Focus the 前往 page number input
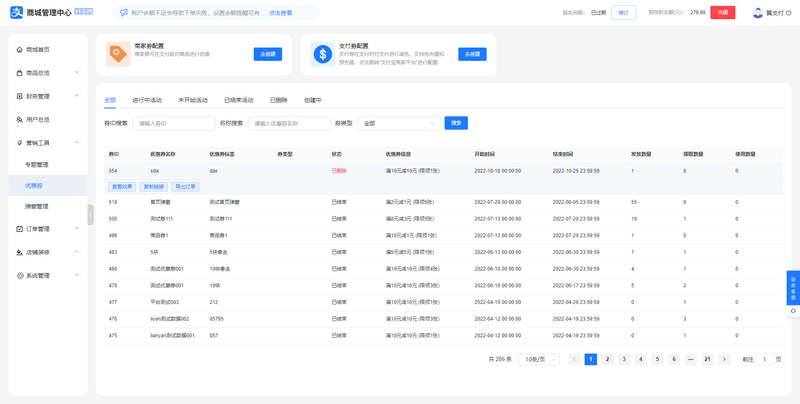800x404 pixels. [764, 359]
